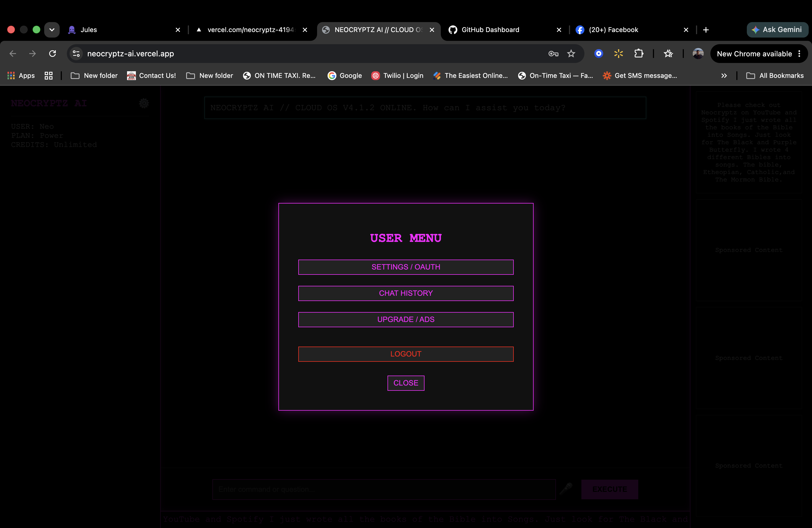Close the Facebook tab
Image resolution: width=812 pixels, height=528 pixels.
click(686, 30)
